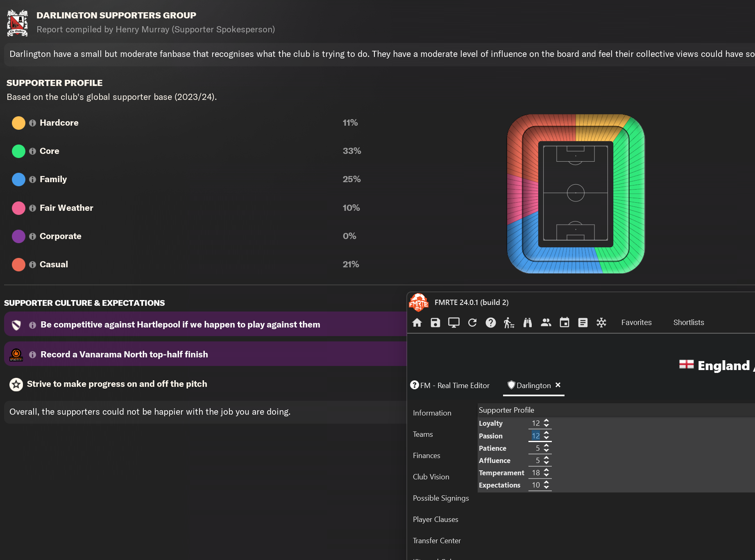
Task: Open the Shortlists menu in FMRTE
Action: coord(689,323)
